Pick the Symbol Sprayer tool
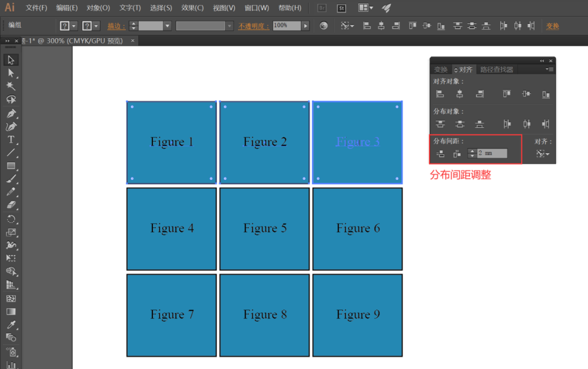 pos(11,352)
